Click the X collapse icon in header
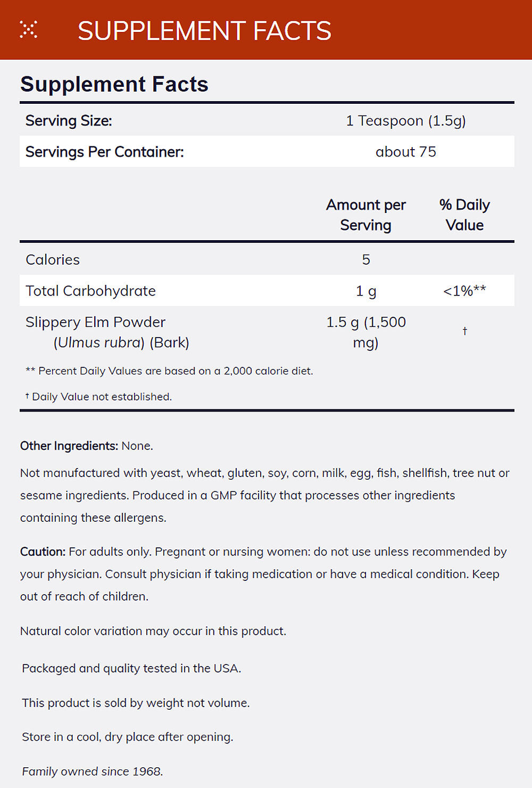 [x=28, y=30]
